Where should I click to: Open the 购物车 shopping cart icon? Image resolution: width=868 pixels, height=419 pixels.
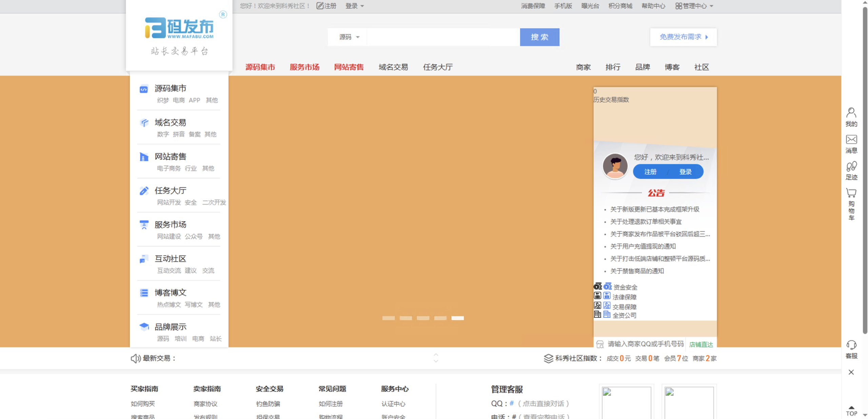click(x=851, y=193)
